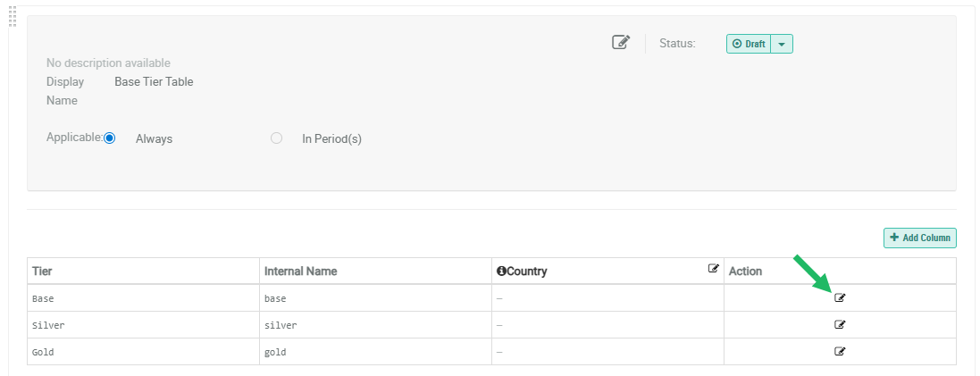The image size is (980, 376).
Task: Click the edit icon beside Status
Action: point(621,42)
